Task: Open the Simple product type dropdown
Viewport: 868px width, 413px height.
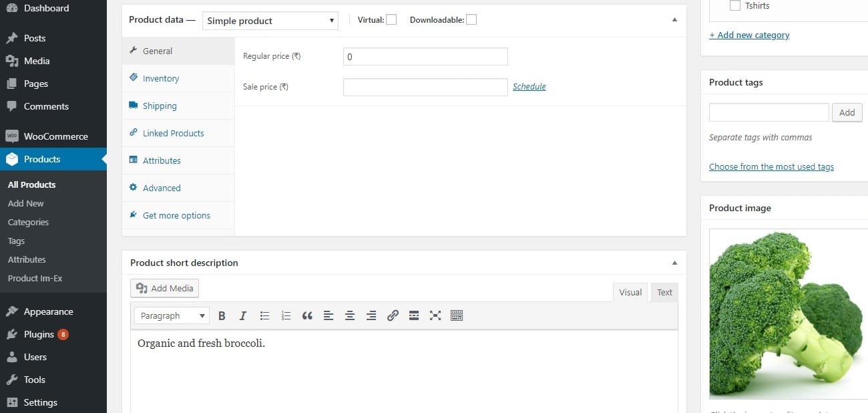Action: 270,21
